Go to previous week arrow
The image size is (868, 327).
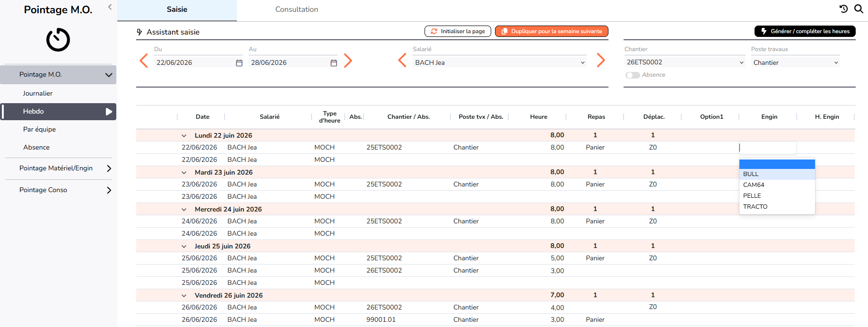(x=144, y=61)
